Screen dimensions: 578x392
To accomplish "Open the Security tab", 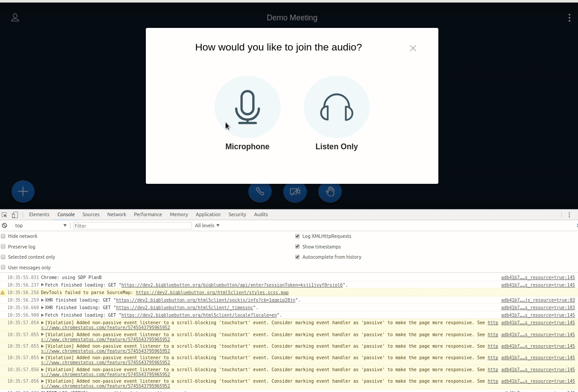I will tap(237, 214).
